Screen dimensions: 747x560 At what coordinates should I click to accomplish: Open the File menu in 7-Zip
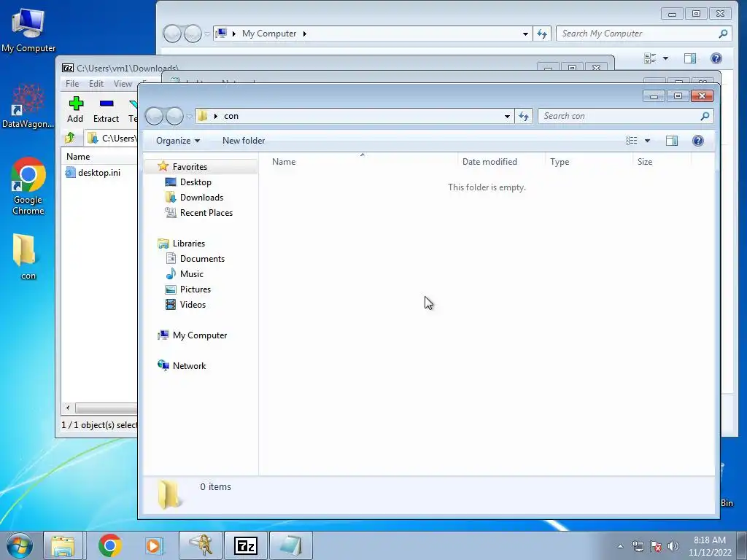pyautogui.click(x=72, y=83)
